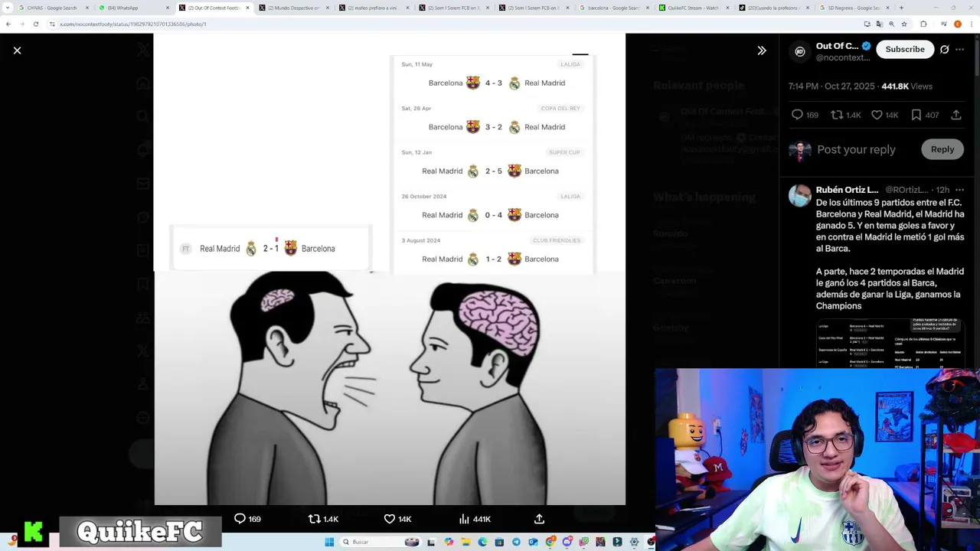Open Rubén Ortiz's avatar picture
Viewport: 980px width, 551px height.
pyautogui.click(x=800, y=196)
